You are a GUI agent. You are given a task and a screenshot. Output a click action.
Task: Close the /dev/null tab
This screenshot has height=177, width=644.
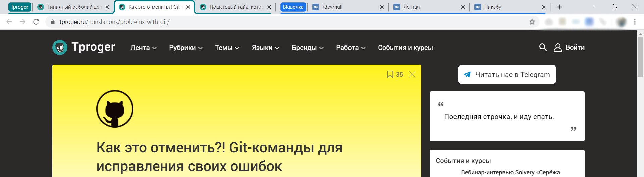(x=382, y=7)
